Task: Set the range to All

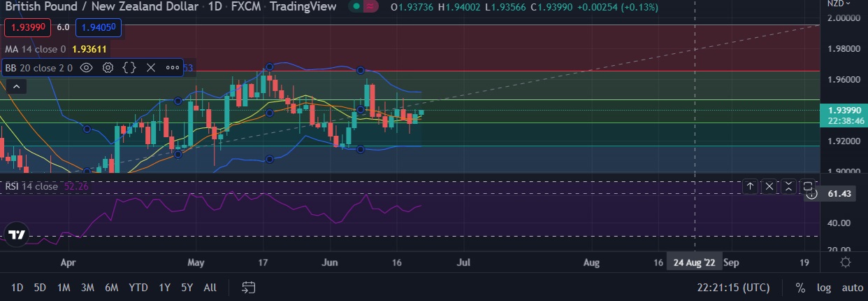Action: [x=210, y=287]
